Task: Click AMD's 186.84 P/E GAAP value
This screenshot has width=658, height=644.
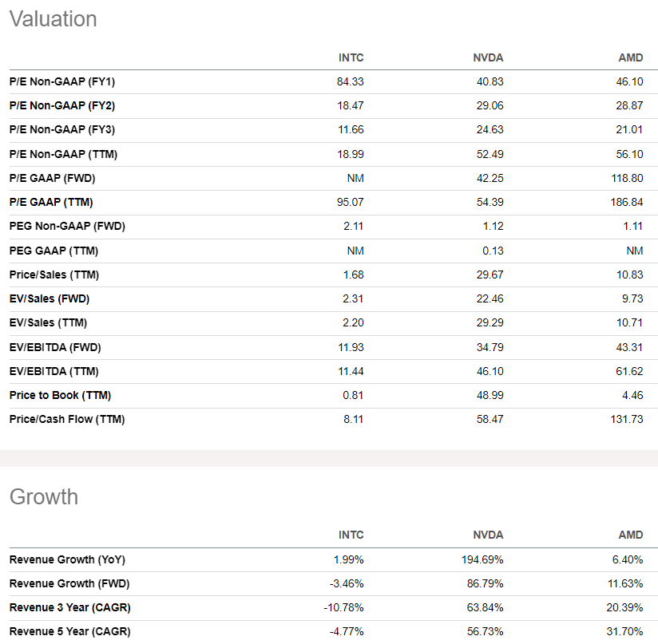Action: tap(626, 203)
